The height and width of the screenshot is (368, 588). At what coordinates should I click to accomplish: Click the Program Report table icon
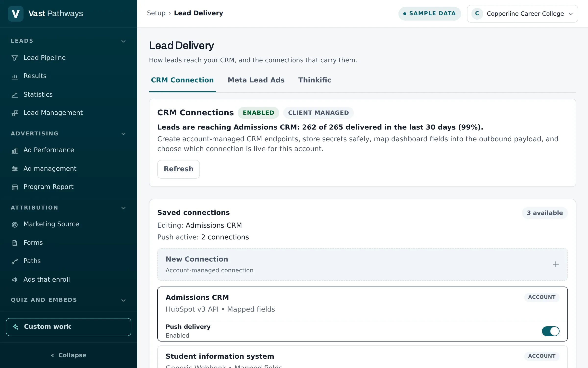[15, 187]
